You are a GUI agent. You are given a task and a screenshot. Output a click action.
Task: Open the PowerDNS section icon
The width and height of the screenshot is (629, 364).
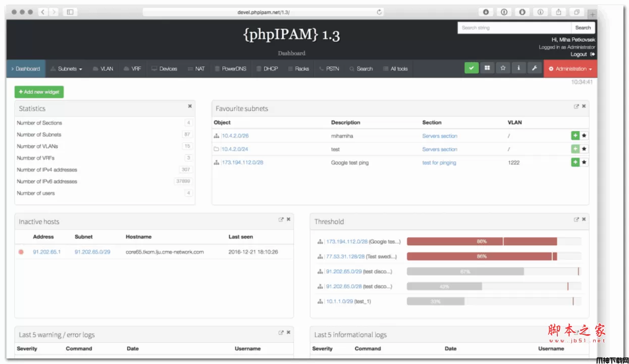point(217,69)
